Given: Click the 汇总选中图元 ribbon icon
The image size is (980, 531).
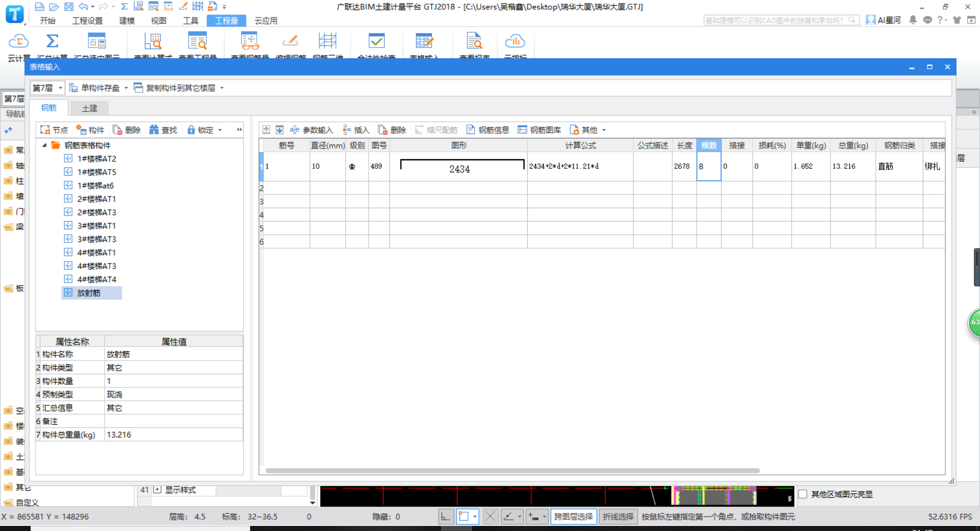Looking at the screenshot, I should coord(97,41).
